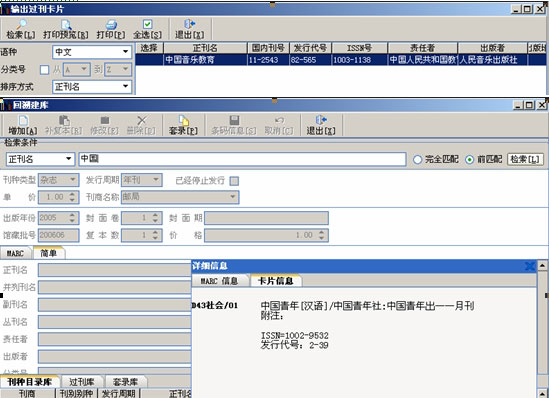Open 打印预览[R] print preview
Image resolution: width=549 pixels, height=398 pixels.
point(65,29)
